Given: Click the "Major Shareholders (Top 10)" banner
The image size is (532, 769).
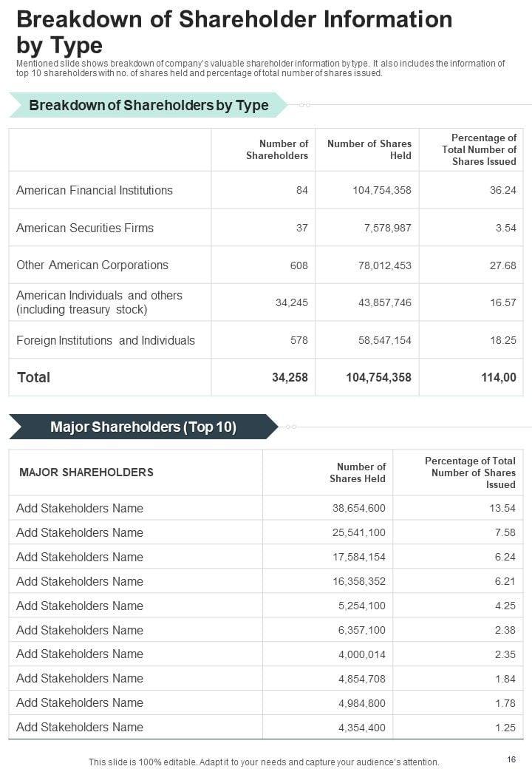Looking at the screenshot, I should pyautogui.click(x=143, y=427).
